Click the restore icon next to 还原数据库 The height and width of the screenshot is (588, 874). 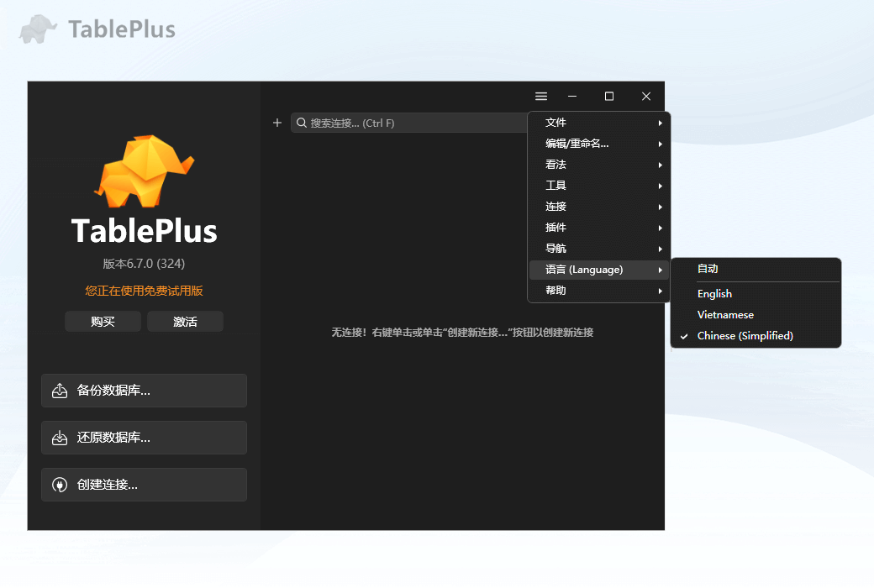[x=58, y=437]
